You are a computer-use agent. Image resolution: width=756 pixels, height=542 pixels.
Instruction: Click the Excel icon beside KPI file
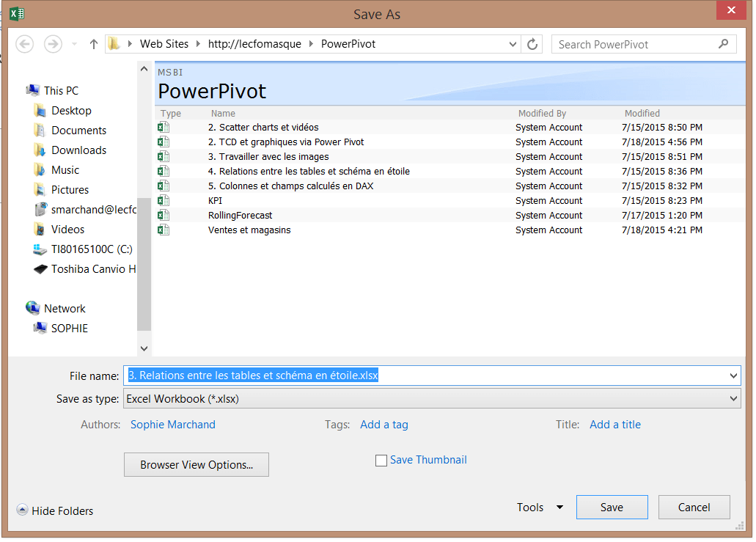click(x=164, y=200)
